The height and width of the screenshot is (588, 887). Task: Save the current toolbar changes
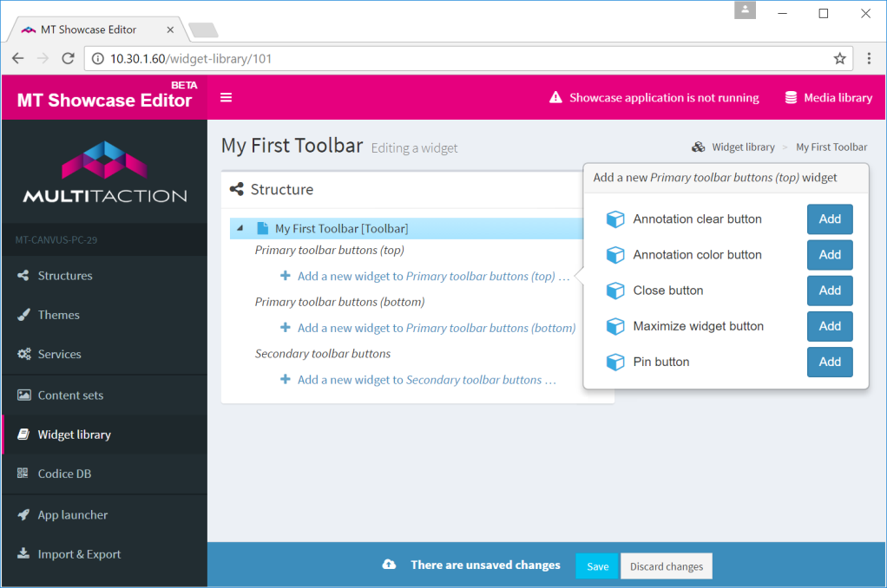pyautogui.click(x=596, y=565)
